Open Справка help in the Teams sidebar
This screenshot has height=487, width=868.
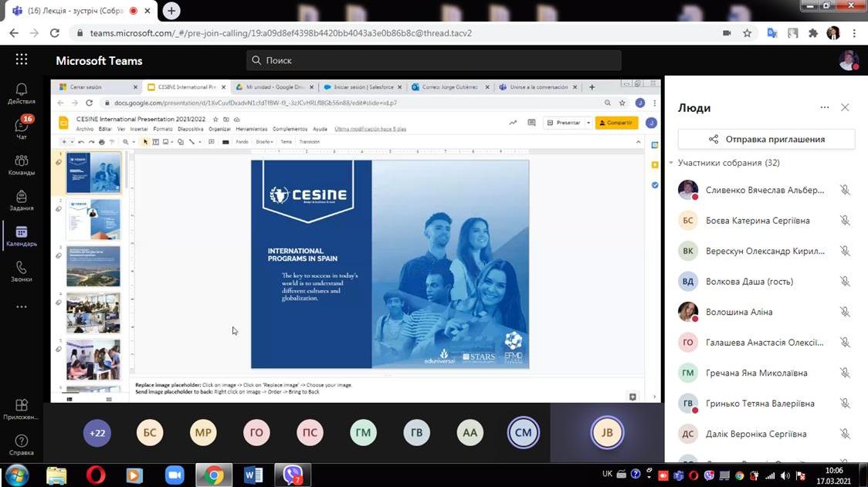point(22,445)
